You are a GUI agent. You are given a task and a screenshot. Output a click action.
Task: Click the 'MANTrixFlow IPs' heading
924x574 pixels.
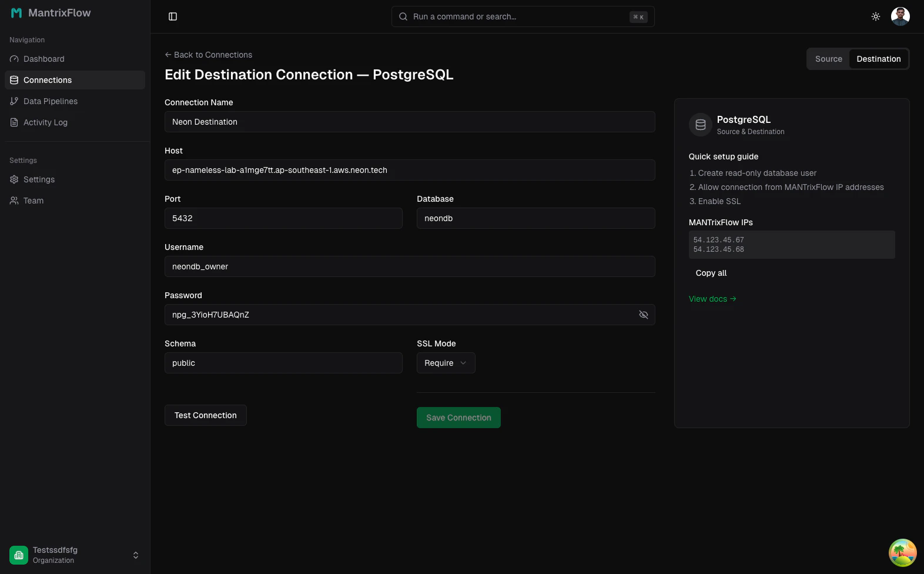(x=721, y=222)
